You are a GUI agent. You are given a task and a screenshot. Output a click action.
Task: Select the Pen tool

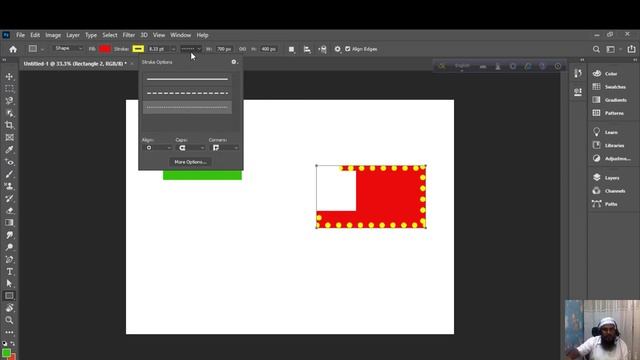click(x=9, y=260)
